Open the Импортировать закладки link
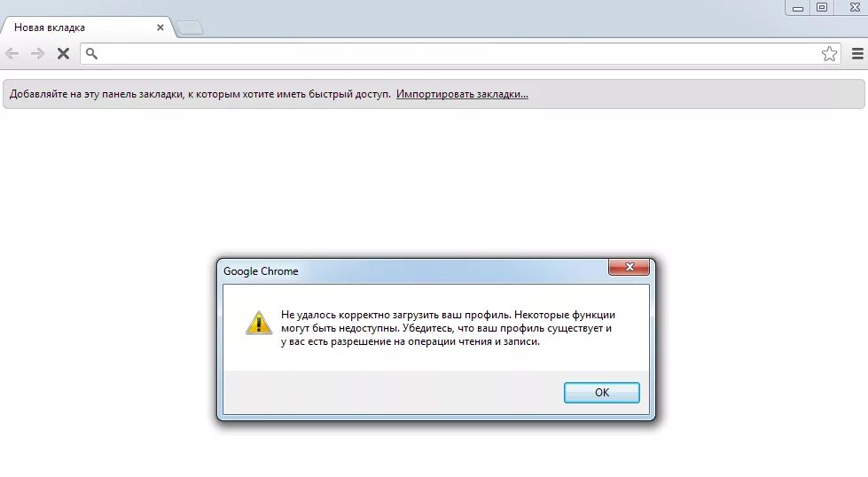Screen dimensions: 868x477 tap(462, 94)
